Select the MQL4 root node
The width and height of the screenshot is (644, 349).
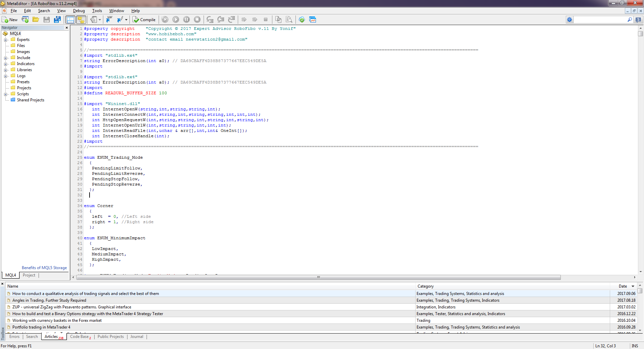(15, 34)
